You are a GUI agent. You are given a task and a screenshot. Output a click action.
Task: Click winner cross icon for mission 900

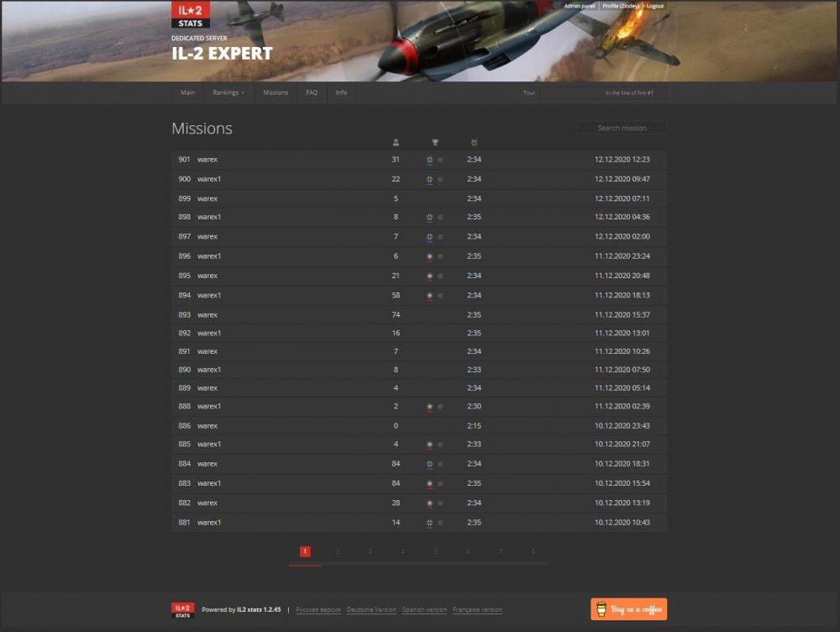(429, 180)
